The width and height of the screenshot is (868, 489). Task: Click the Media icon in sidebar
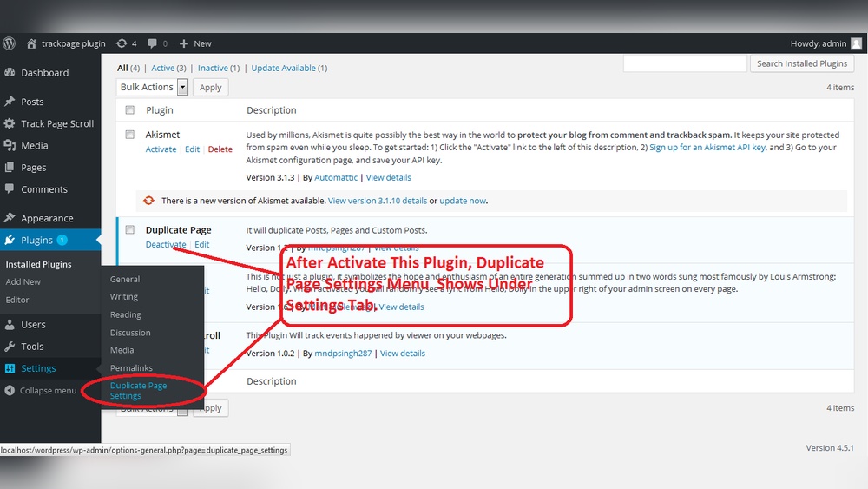[10, 145]
